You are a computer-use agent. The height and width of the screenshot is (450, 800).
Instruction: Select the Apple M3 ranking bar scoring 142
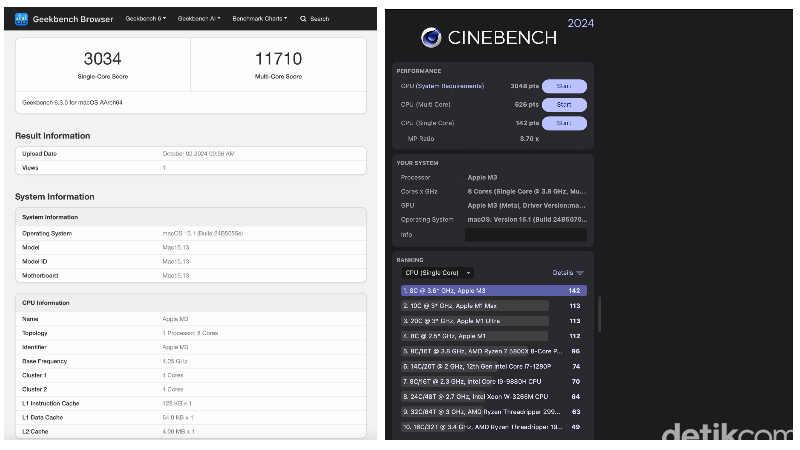tap(494, 291)
